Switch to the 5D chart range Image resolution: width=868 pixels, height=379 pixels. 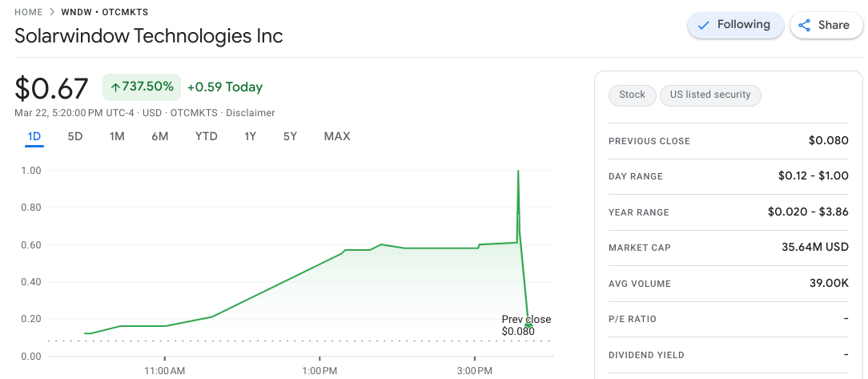pyautogui.click(x=75, y=136)
